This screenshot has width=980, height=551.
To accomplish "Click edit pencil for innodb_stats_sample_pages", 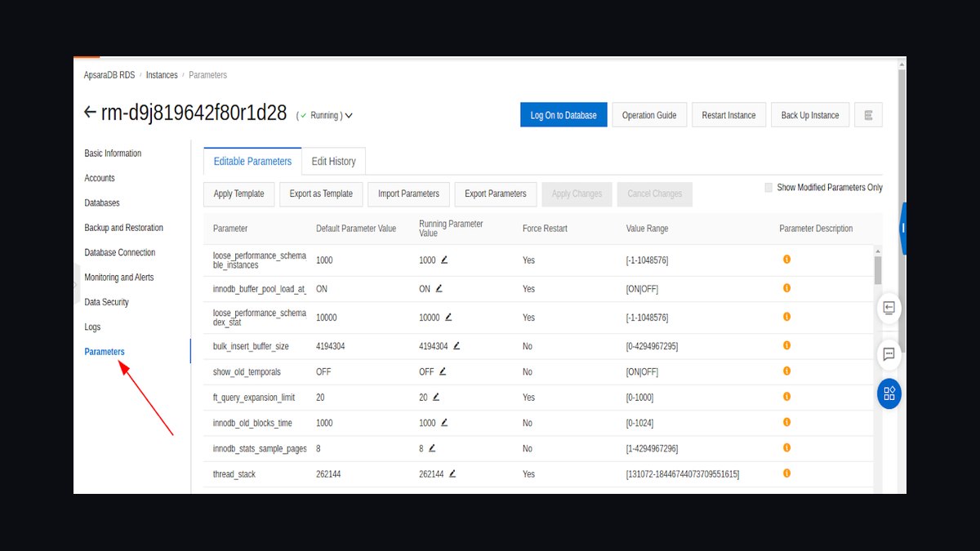I will pos(432,448).
